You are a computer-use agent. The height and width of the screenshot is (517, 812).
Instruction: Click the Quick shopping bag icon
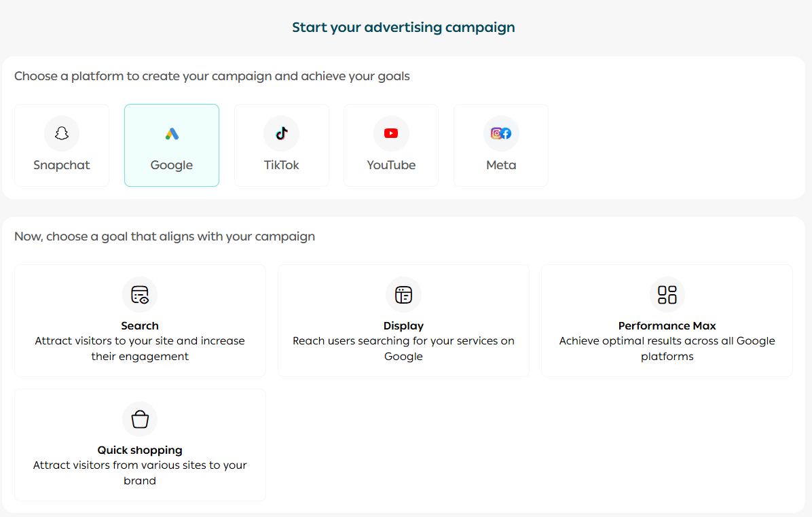point(140,419)
